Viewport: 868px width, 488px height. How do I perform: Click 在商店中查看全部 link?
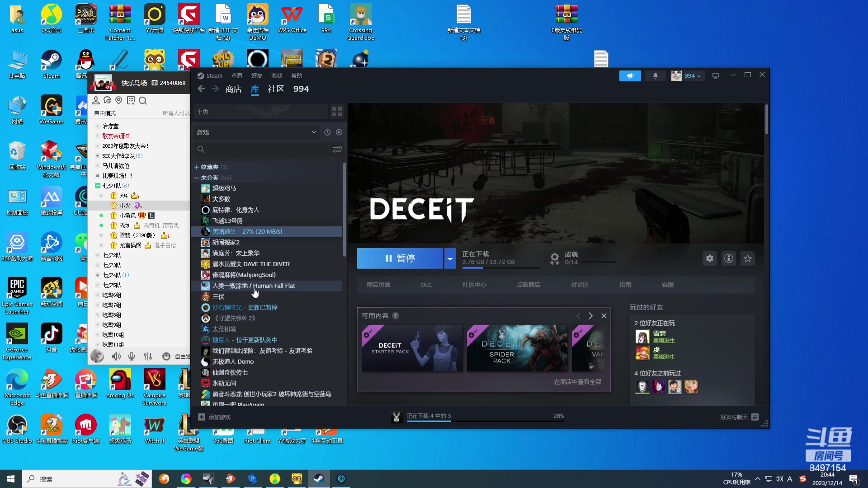click(577, 382)
